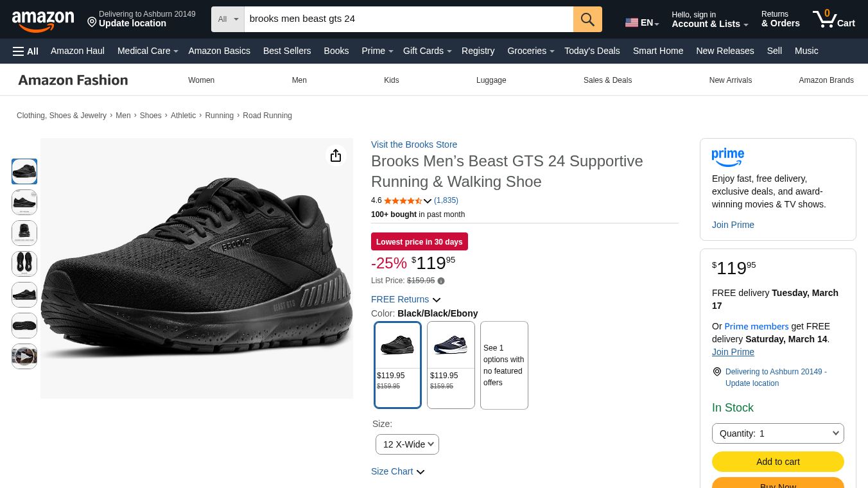This screenshot has height=488, width=868.
Task: Click the search input field
Action: [x=408, y=19]
